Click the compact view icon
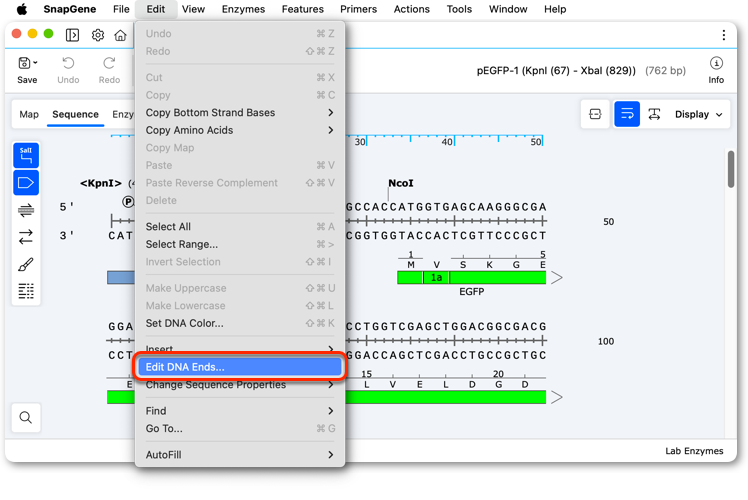 (595, 114)
